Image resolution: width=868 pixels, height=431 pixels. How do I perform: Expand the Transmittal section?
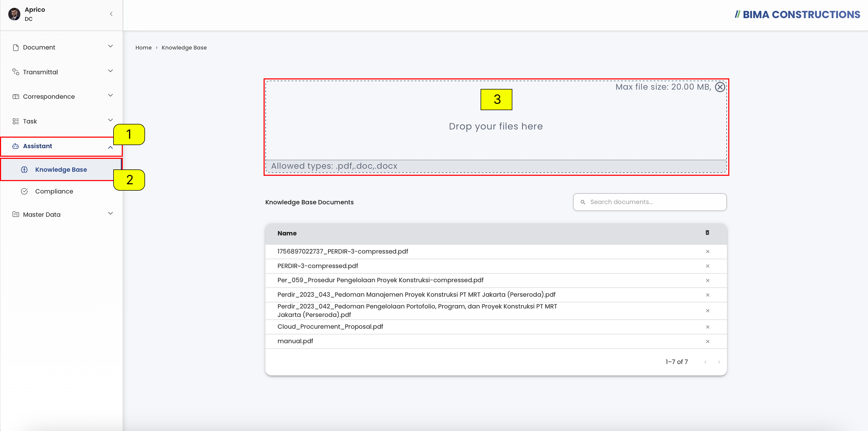(x=62, y=72)
